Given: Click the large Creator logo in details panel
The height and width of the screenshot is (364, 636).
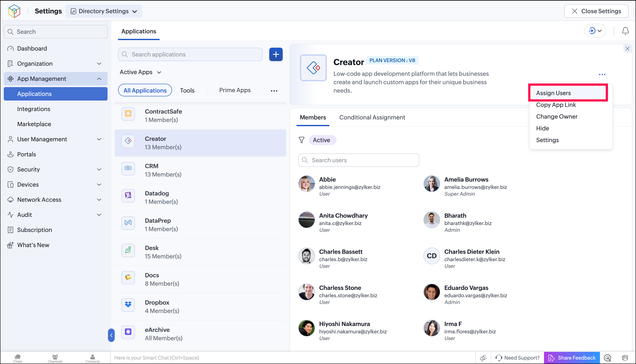Looking at the screenshot, I should tap(313, 68).
